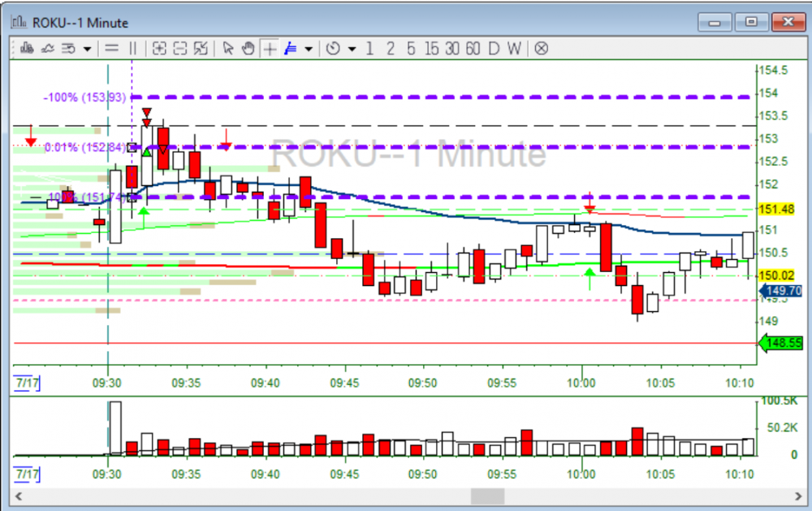Click the zoom out icon
812x511 pixels.
[180, 48]
